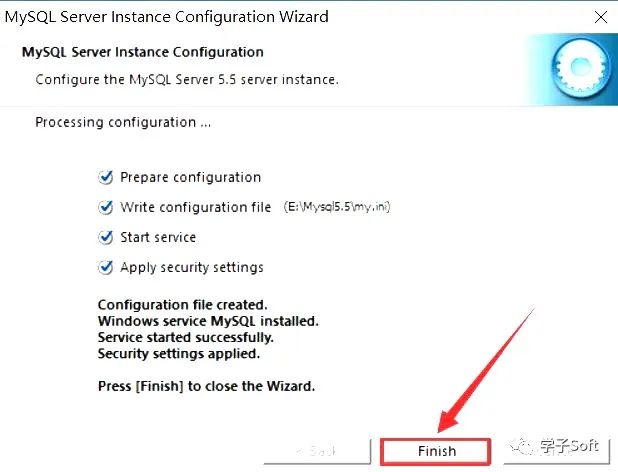
Task: Click the 'Prepare configuration' step label
Action: 190,177
